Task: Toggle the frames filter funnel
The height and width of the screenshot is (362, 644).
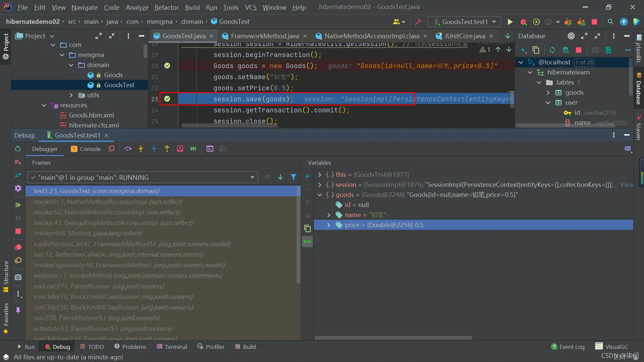Action: pyautogui.click(x=293, y=178)
